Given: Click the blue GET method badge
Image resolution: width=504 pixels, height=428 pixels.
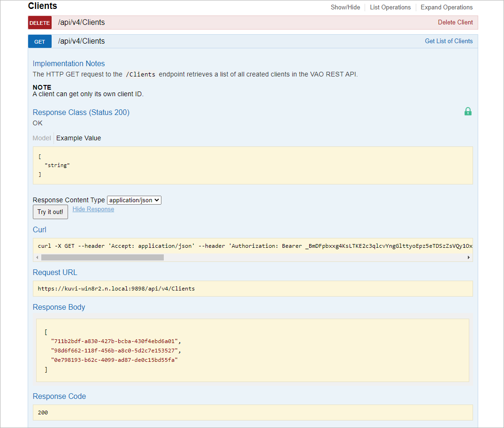Looking at the screenshot, I should (x=40, y=41).
